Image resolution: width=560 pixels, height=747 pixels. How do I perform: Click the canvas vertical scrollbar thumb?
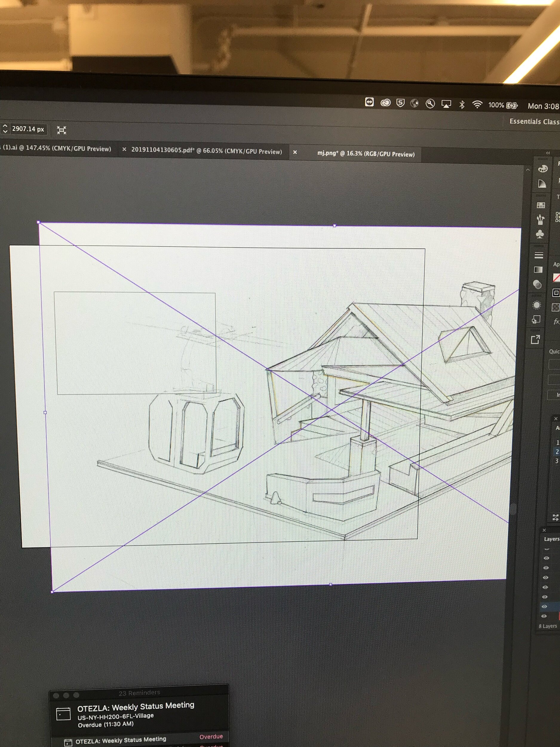point(513,509)
